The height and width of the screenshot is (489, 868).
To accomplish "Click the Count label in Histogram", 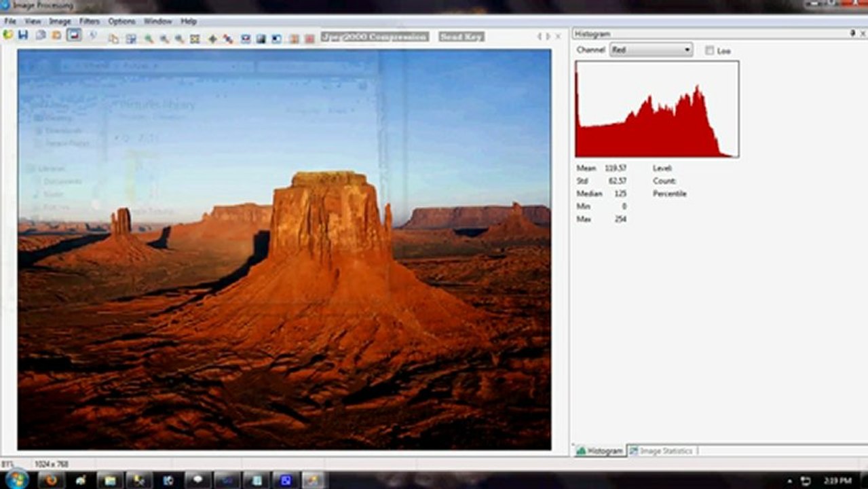I will pos(664,181).
